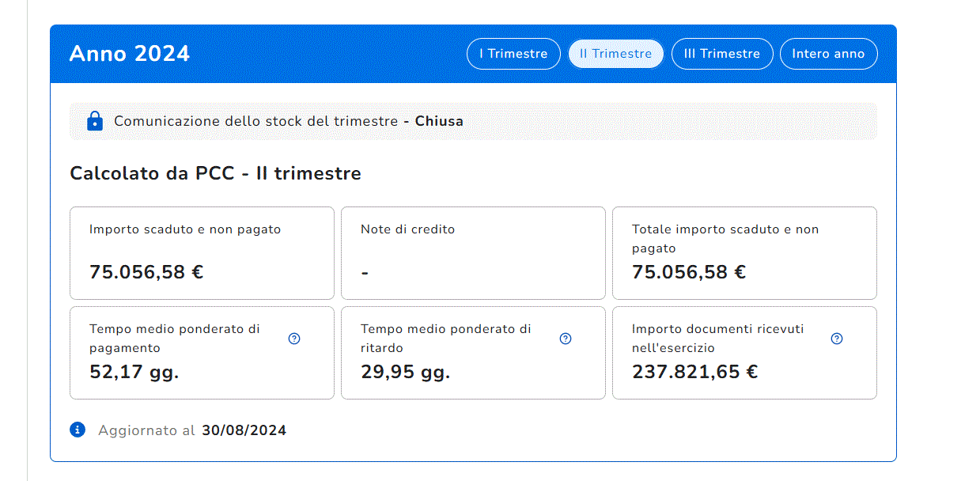This screenshot has width=980, height=481.
Task: Click the 29,95 gg. delay time value
Action: 405,372
